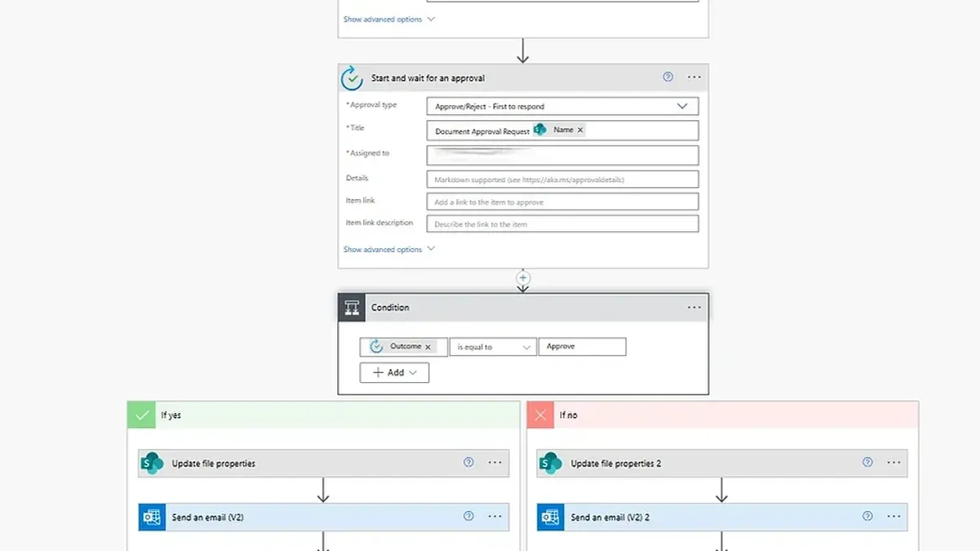The width and height of the screenshot is (980, 551).
Task: Remove the Outcome token from condition
Action: point(428,347)
